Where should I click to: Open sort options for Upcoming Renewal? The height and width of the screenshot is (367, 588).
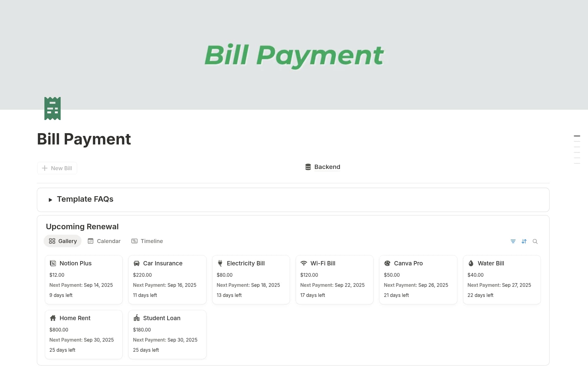tap(524, 241)
